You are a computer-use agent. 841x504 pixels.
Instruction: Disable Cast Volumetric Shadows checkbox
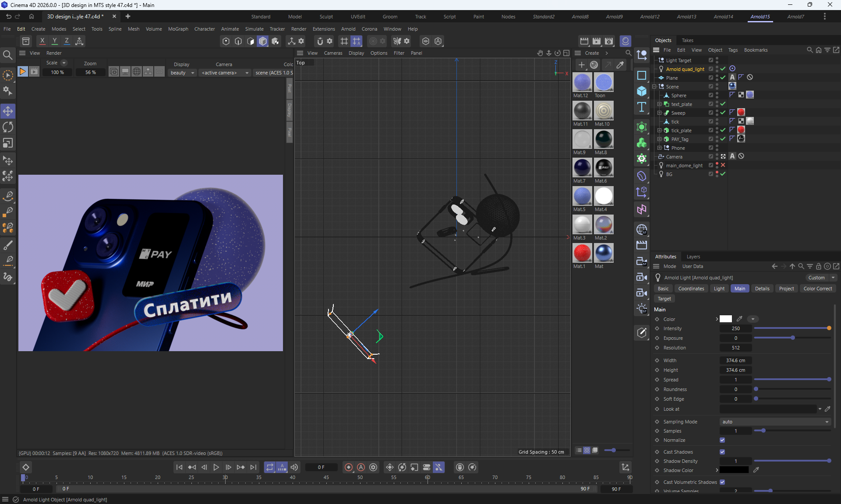point(722,482)
